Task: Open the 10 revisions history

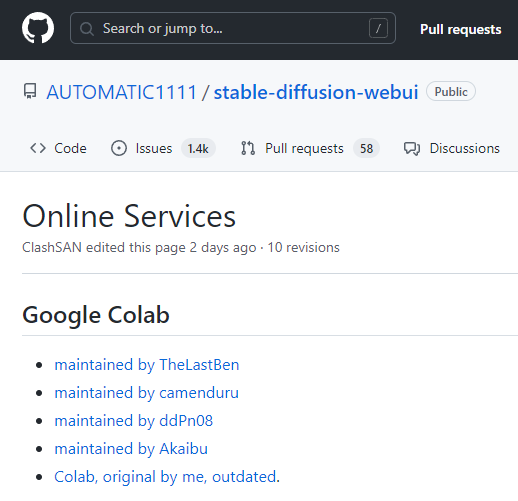Action: [303, 247]
